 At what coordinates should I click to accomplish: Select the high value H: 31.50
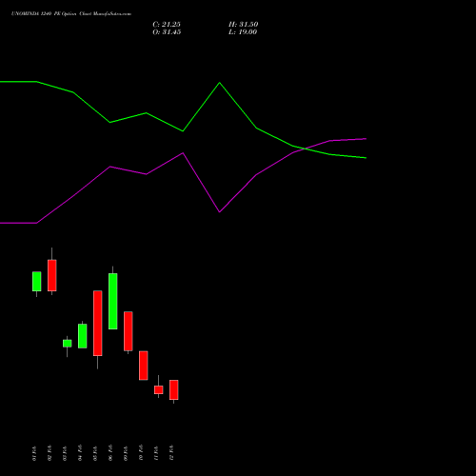tap(244, 25)
